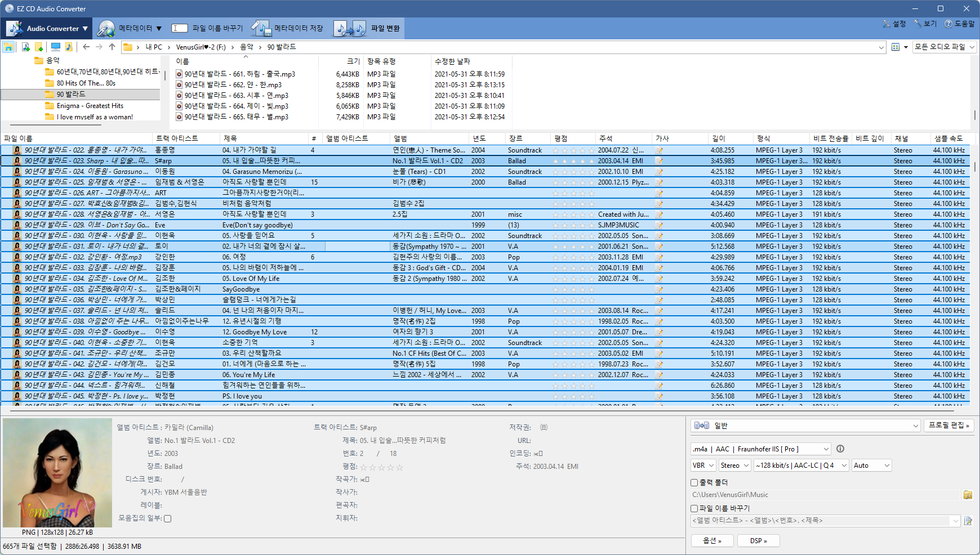
Task: Edit the 게시자 field YBM 서울음반
Action: pyautogui.click(x=186, y=493)
